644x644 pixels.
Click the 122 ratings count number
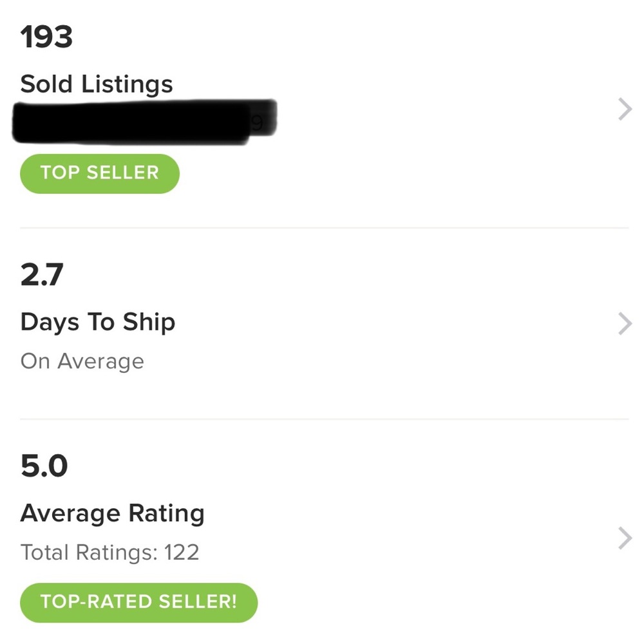(x=181, y=553)
